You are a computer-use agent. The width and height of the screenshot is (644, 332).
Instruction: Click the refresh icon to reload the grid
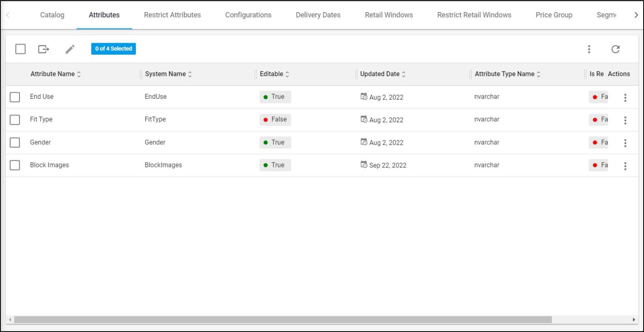(615, 49)
